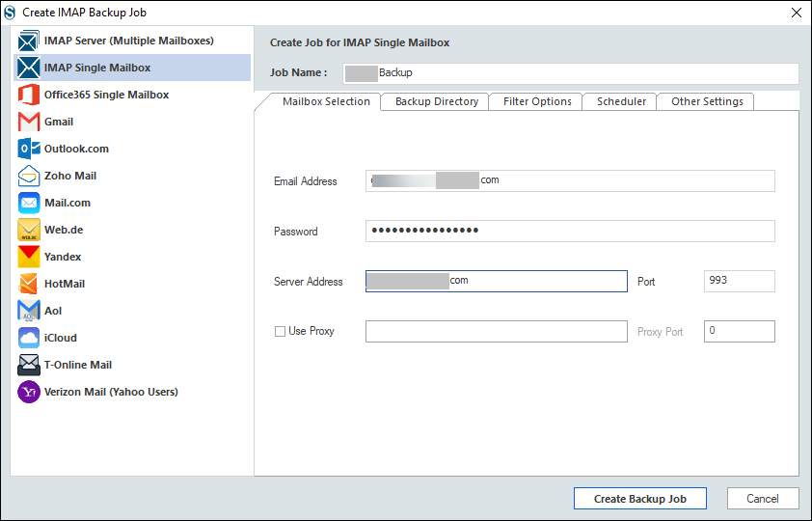Enable the Use Proxy checkbox
Screen dimensions: 812x521
(x=280, y=332)
